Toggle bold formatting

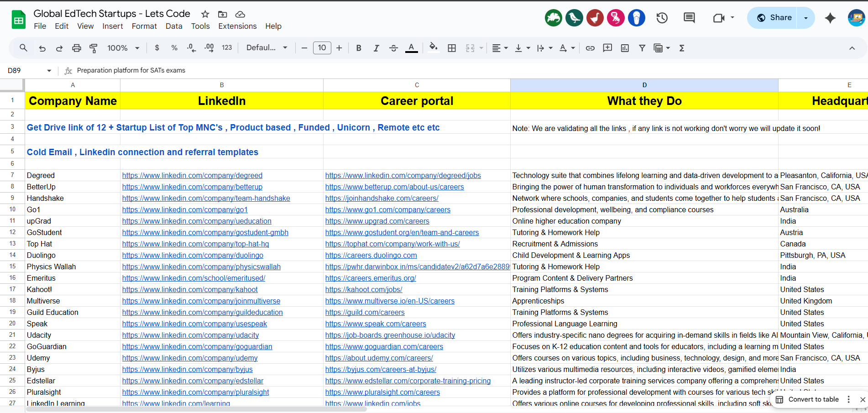click(359, 48)
